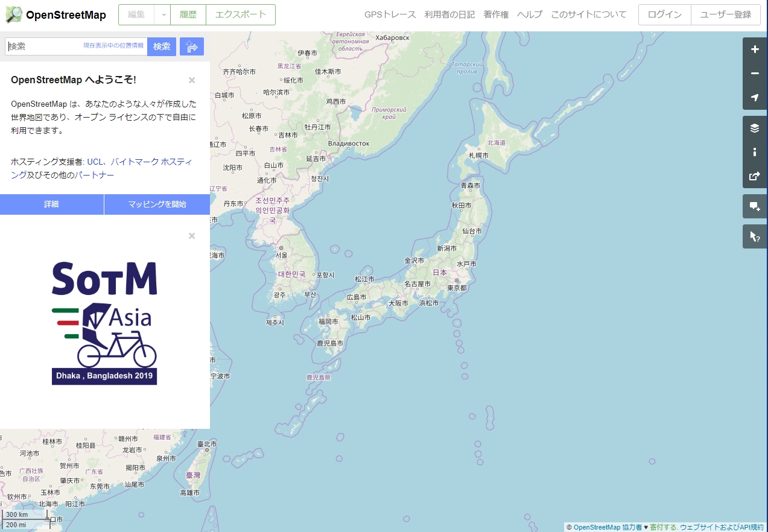Click the OpenStreetMap magnifier logo

coord(14,14)
